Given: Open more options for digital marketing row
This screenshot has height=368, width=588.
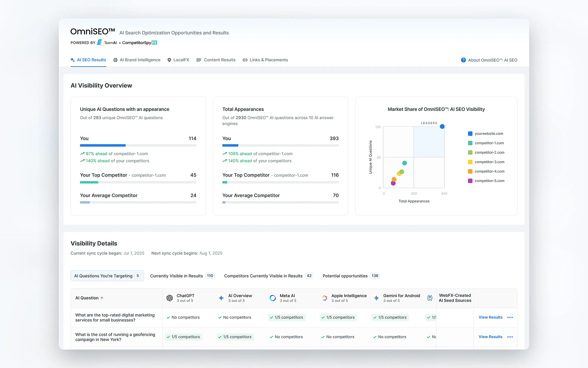Looking at the screenshot, I should coord(510,317).
